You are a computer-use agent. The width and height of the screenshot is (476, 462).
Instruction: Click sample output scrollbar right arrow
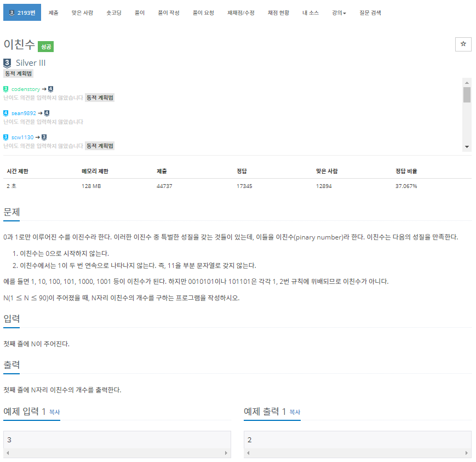pyautogui.click(x=467, y=453)
